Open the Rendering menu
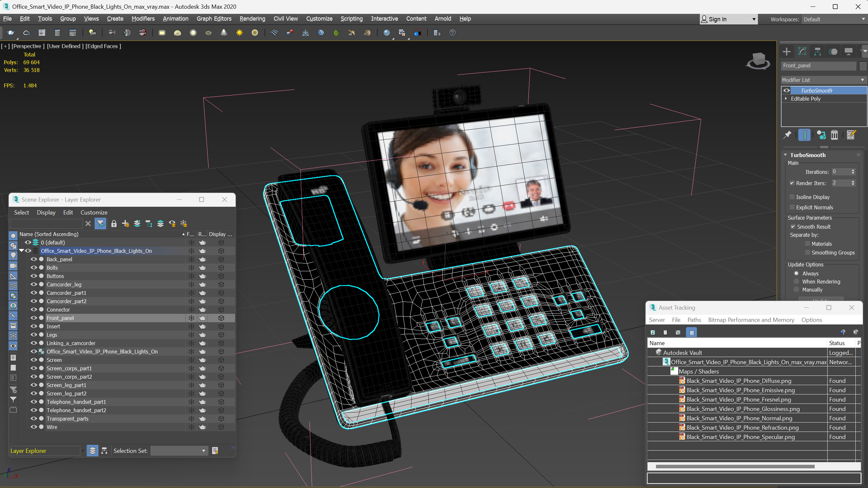The image size is (868, 488). coord(252,18)
